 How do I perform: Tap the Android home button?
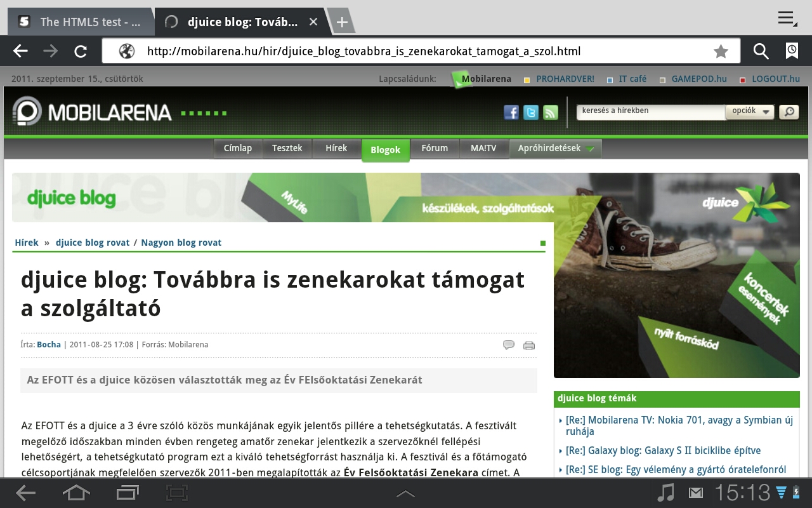pyautogui.click(x=76, y=493)
